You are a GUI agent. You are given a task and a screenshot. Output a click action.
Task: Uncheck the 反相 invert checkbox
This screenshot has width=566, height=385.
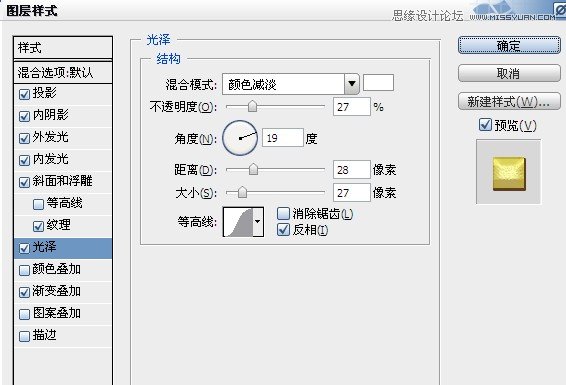[283, 229]
